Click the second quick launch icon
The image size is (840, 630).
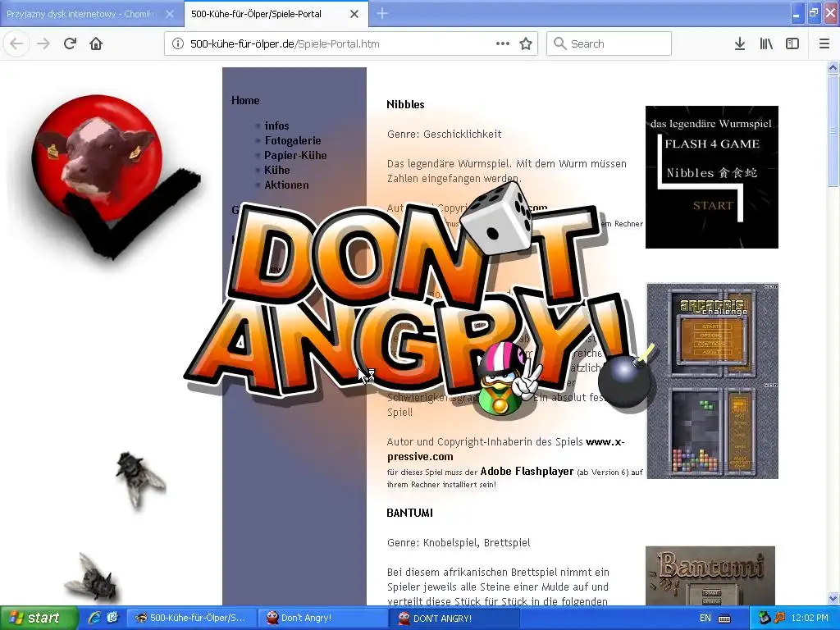click(x=112, y=618)
